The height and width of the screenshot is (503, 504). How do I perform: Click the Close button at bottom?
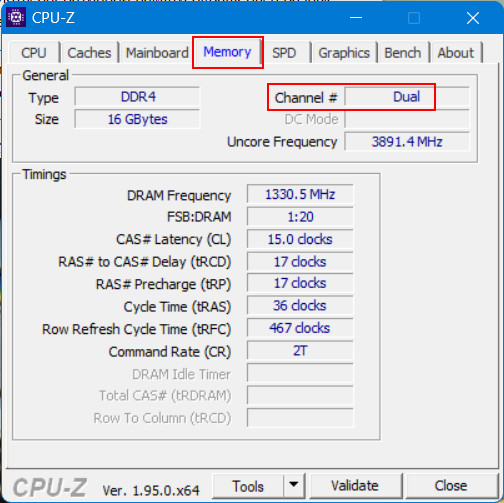451,486
